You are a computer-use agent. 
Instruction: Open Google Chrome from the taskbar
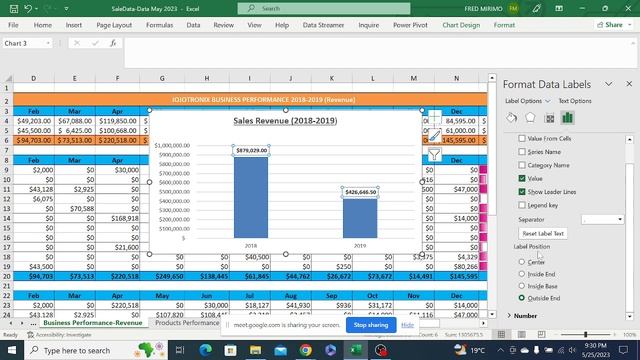[x=305, y=350]
